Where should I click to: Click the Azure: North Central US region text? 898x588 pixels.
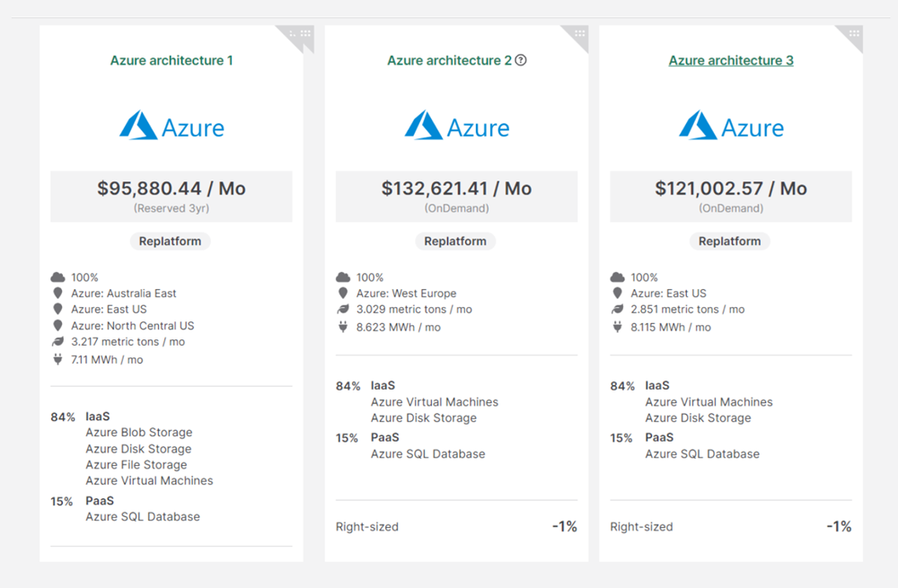coord(133,326)
